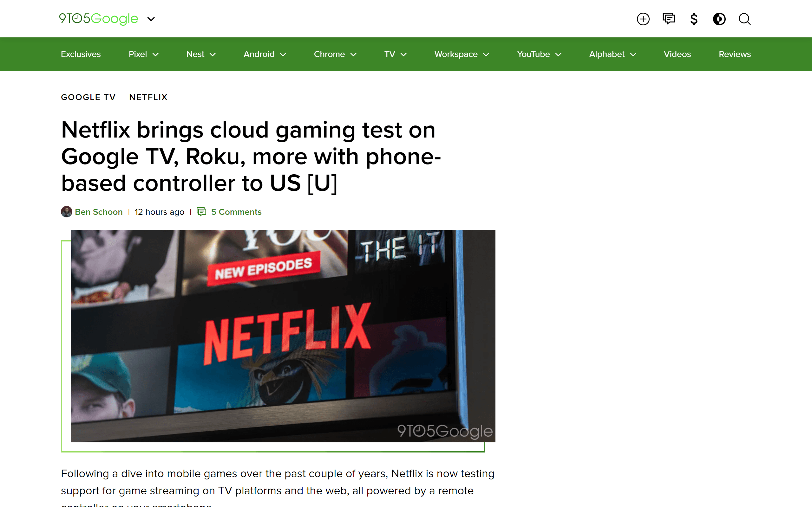Click the Ben Schoon author link

(x=99, y=212)
